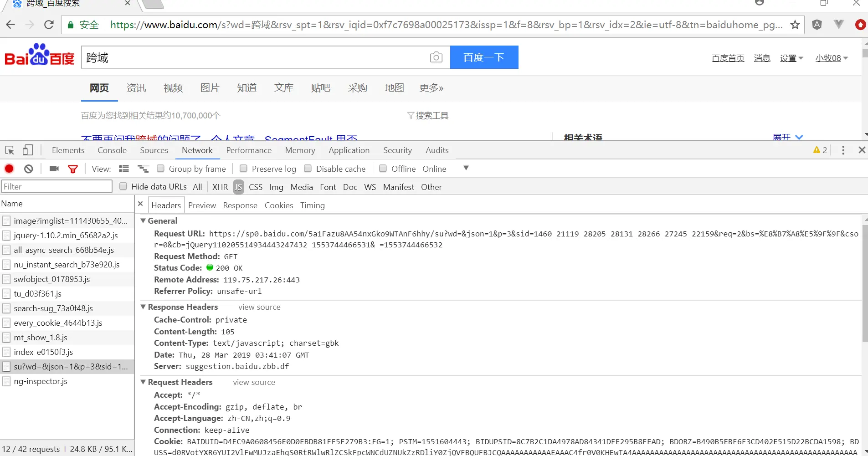This screenshot has height=456, width=868.
Task: Click the browser back arrow
Action: coord(10,25)
